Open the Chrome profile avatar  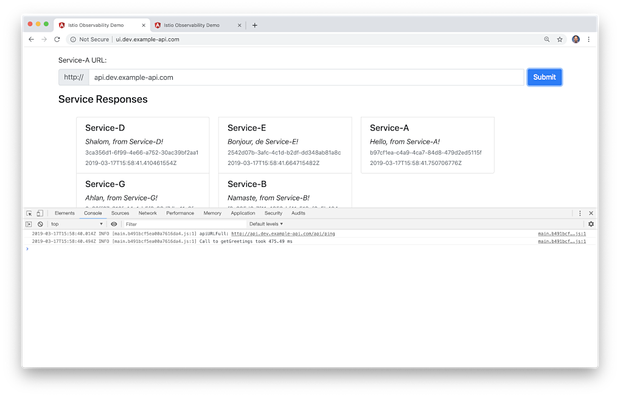[576, 39]
